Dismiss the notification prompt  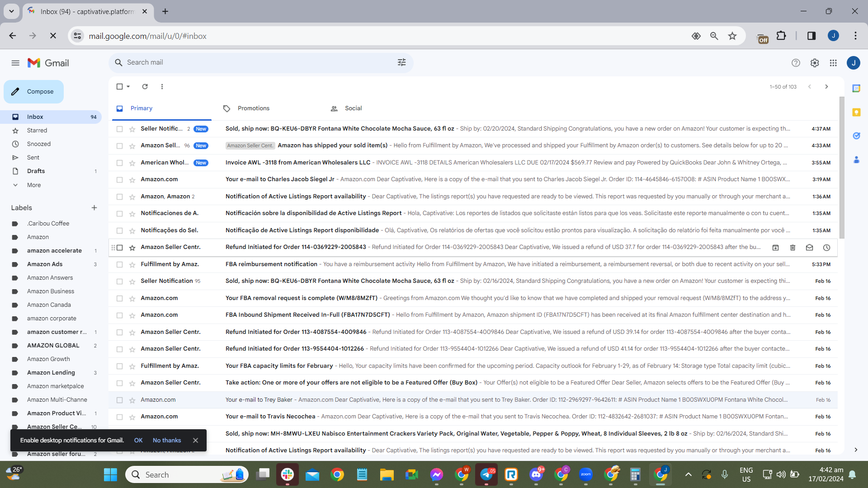195,441
